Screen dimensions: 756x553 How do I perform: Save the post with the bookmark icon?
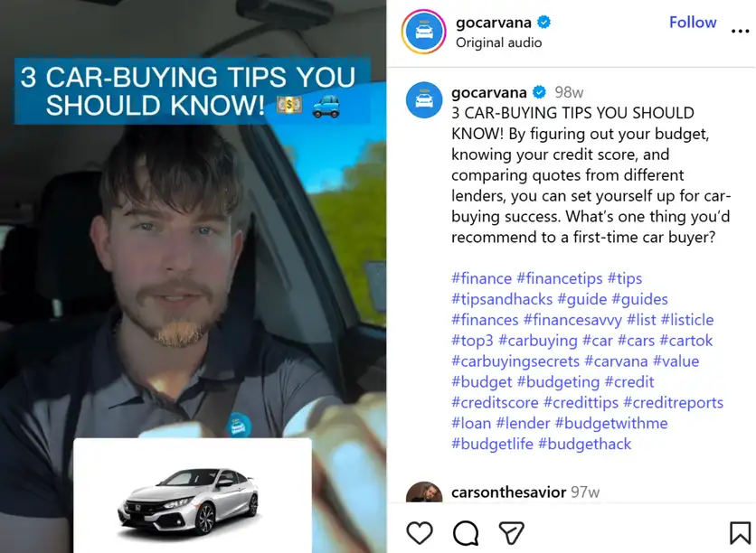(740, 533)
